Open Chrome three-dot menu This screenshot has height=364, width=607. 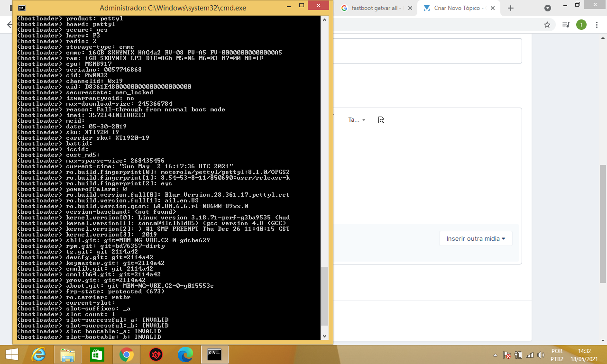click(x=598, y=25)
